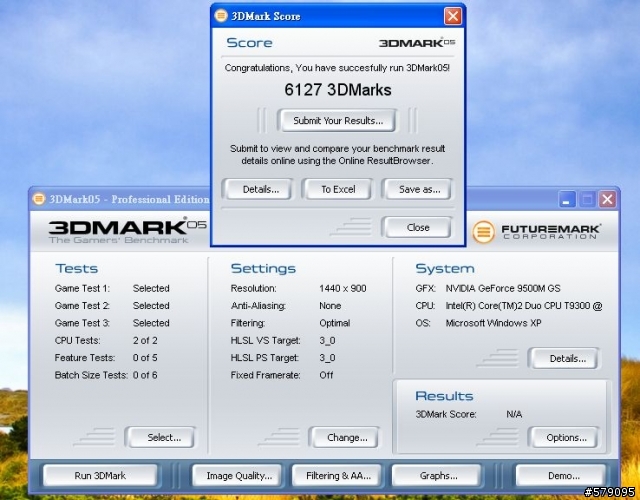The width and height of the screenshot is (640, 500).
Task: Click Submit Your Results button
Action: point(338,120)
